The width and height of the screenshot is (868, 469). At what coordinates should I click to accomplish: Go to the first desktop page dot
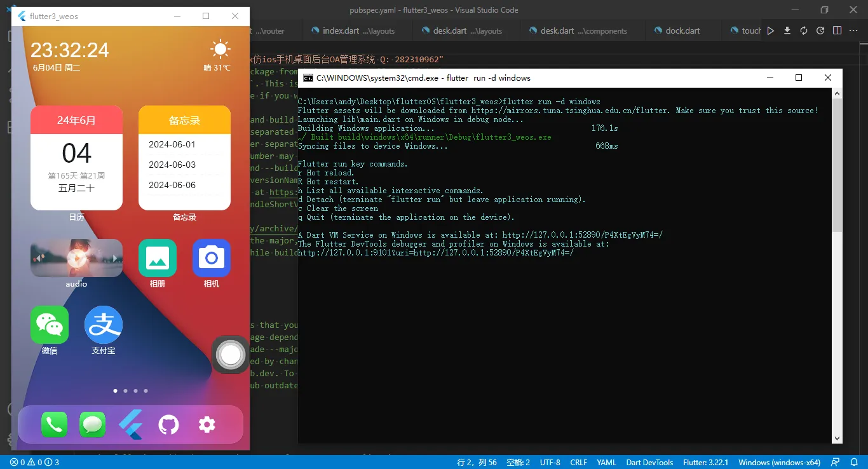click(115, 391)
